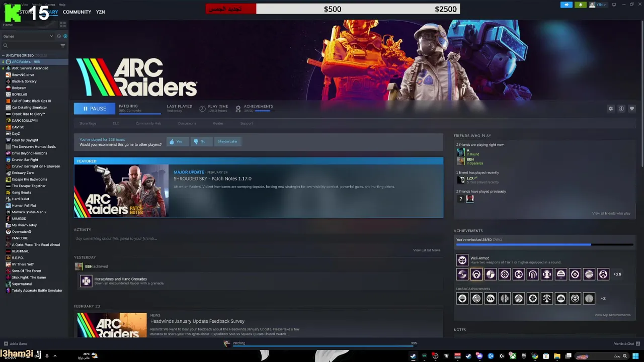
Task: Click achievements progress bar 38/50
Action: 544,245
